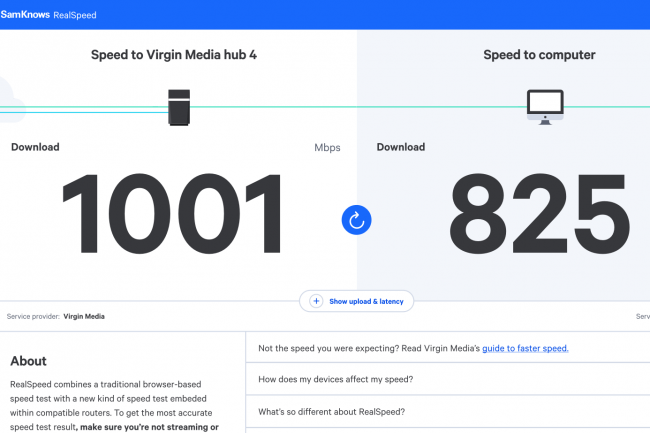Click the plus circle icon beside Show upload
This screenshot has width=650, height=433.
(x=316, y=301)
